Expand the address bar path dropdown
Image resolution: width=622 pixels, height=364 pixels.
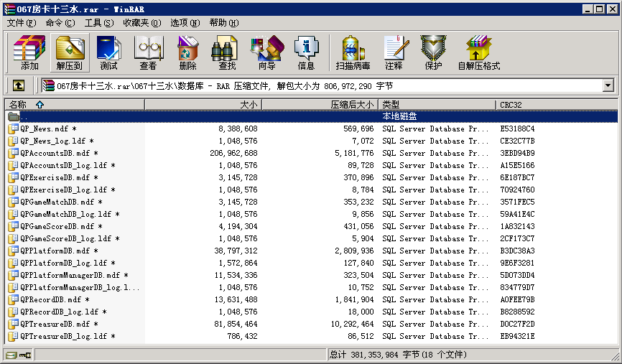click(608, 85)
